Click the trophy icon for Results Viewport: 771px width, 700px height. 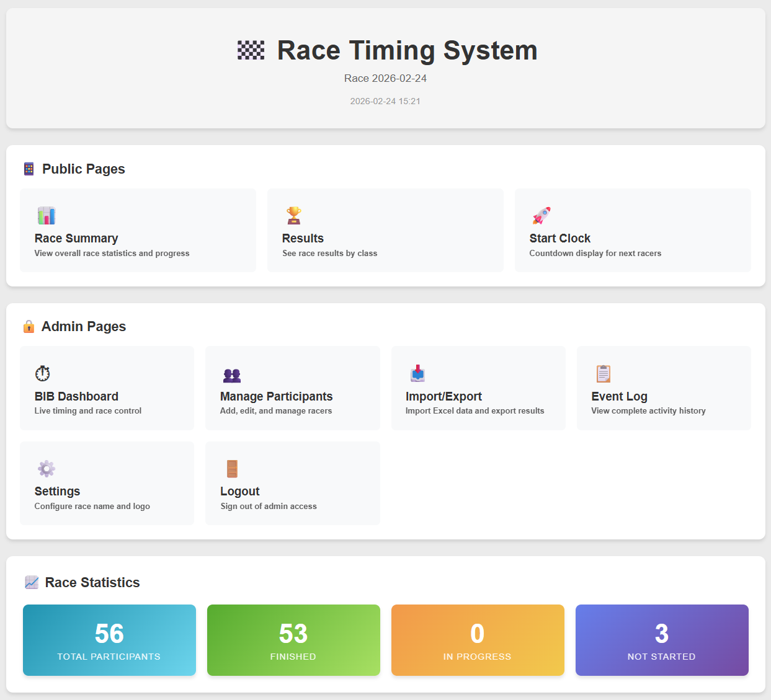click(x=294, y=216)
